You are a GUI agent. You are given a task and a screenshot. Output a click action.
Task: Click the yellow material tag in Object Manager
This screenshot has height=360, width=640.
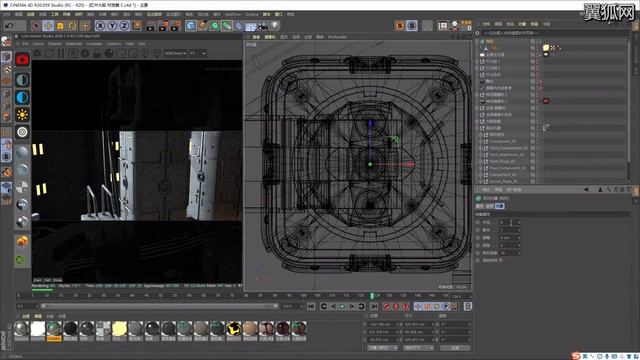[x=546, y=48]
